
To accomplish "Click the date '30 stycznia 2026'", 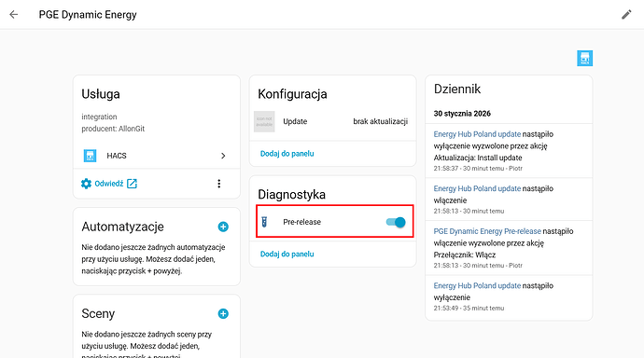I will pyautogui.click(x=462, y=114).
